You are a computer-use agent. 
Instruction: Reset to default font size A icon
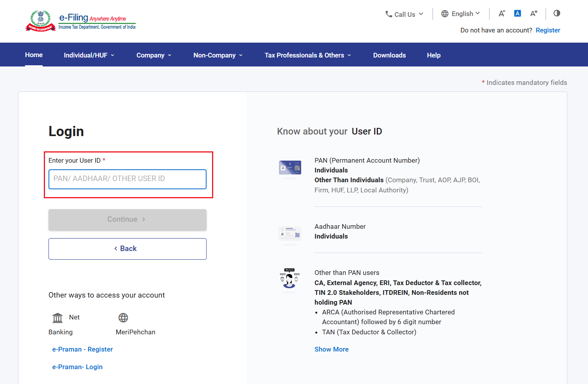(x=518, y=13)
